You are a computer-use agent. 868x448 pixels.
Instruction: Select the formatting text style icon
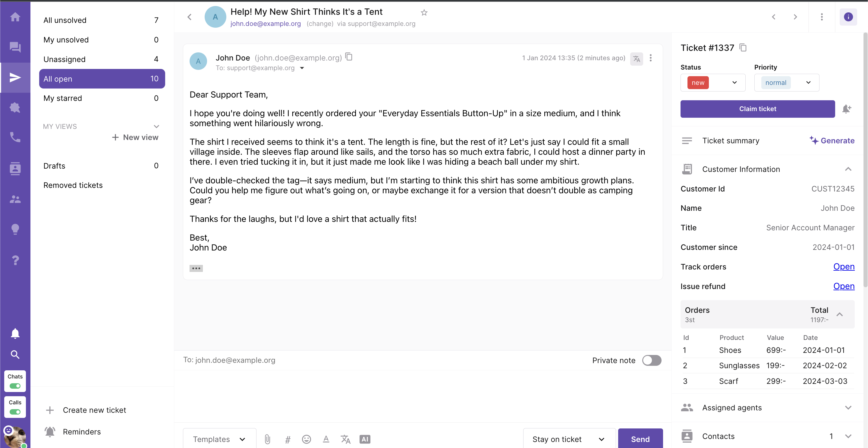pyautogui.click(x=325, y=439)
